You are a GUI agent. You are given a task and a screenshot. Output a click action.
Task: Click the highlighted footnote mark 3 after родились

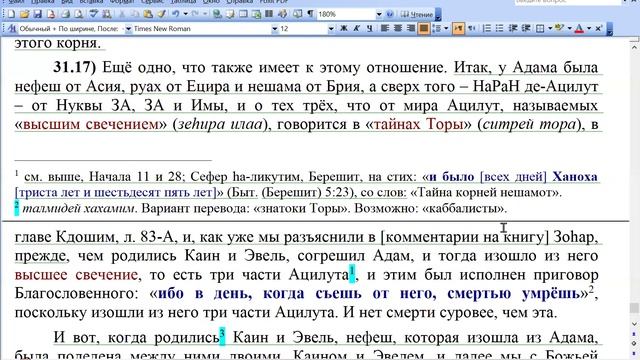coord(222,336)
